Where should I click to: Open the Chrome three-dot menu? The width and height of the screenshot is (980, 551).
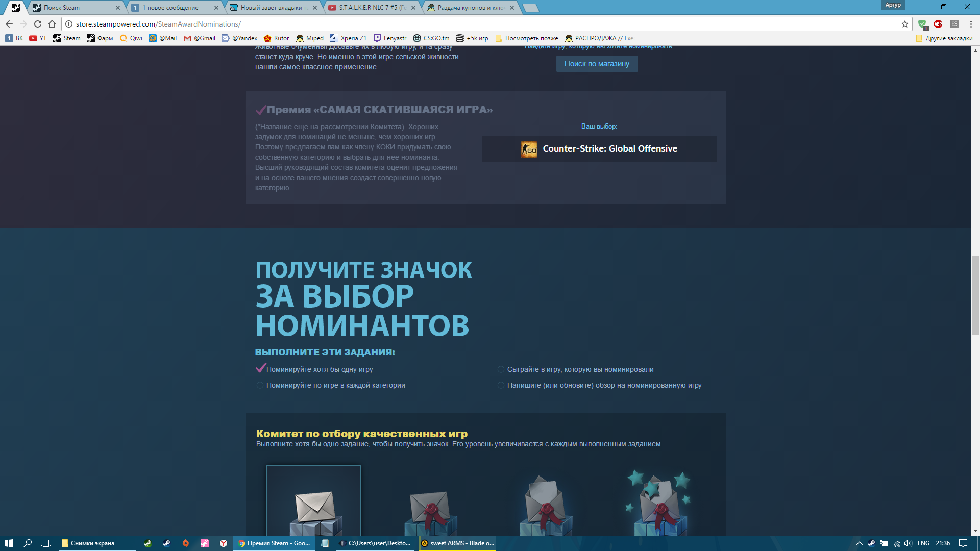pyautogui.click(x=971, y=24)
